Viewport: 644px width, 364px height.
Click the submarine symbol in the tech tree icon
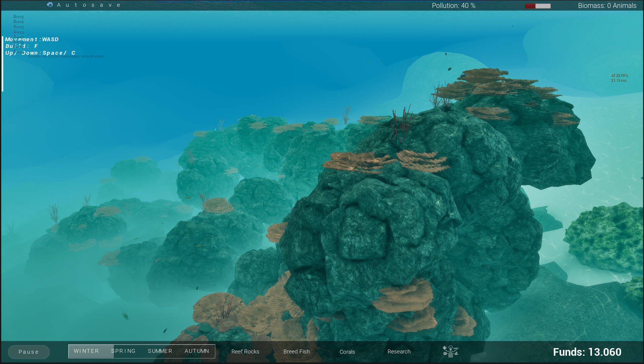point(456,348)
